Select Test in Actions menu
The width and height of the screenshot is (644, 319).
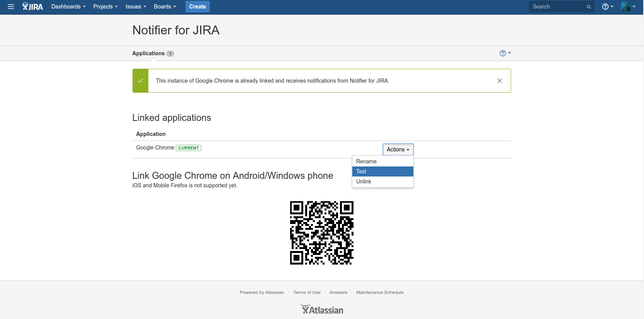tap(383, 171)
